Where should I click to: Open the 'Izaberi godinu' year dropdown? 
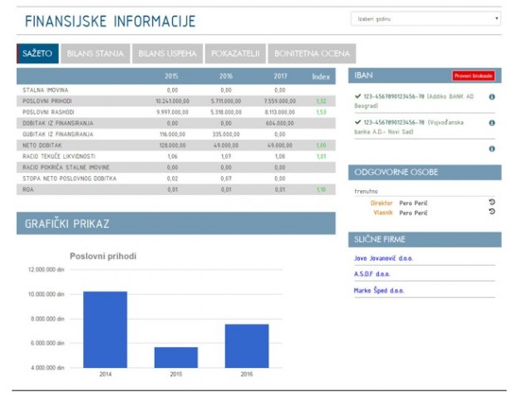click(x=425, y=18)
